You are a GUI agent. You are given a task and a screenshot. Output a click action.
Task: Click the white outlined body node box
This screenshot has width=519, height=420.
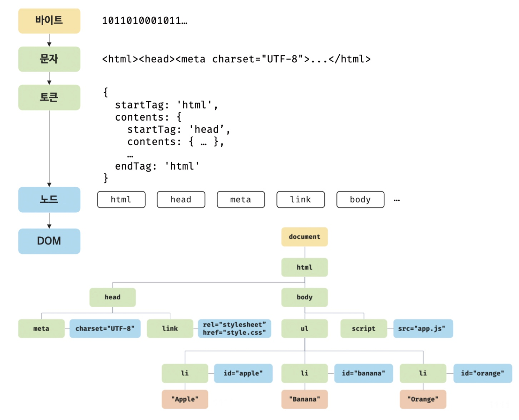tap(360, 199)
